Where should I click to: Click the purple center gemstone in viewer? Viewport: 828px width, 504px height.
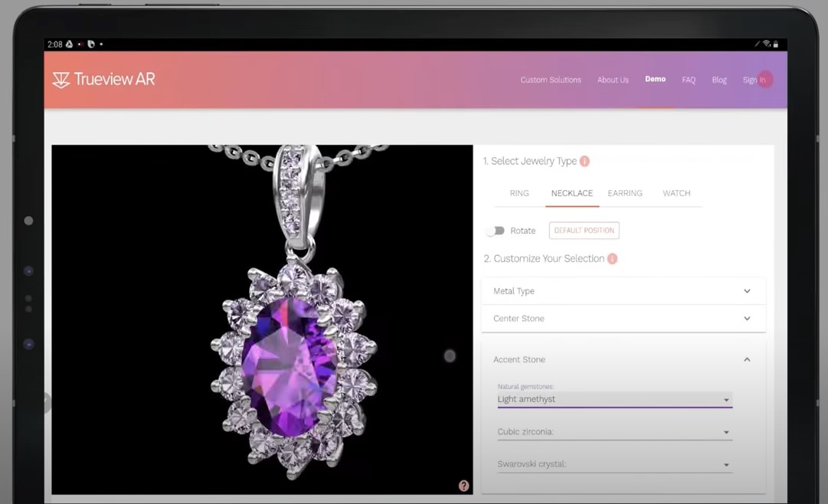pos(289,358)
